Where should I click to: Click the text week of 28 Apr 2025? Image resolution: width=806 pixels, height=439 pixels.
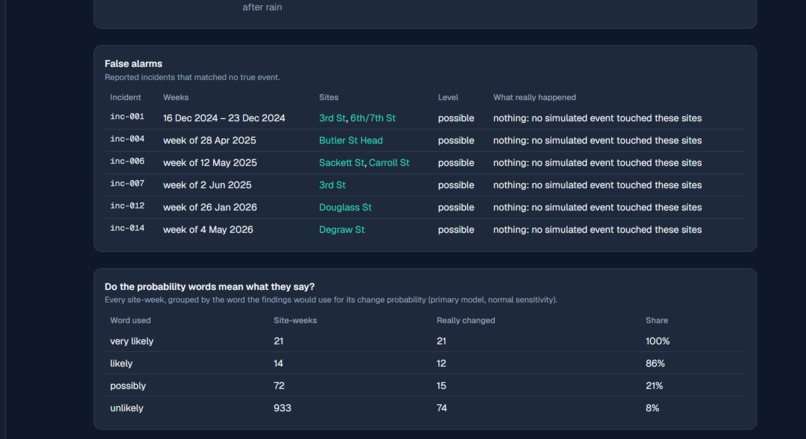coord(209,140)
